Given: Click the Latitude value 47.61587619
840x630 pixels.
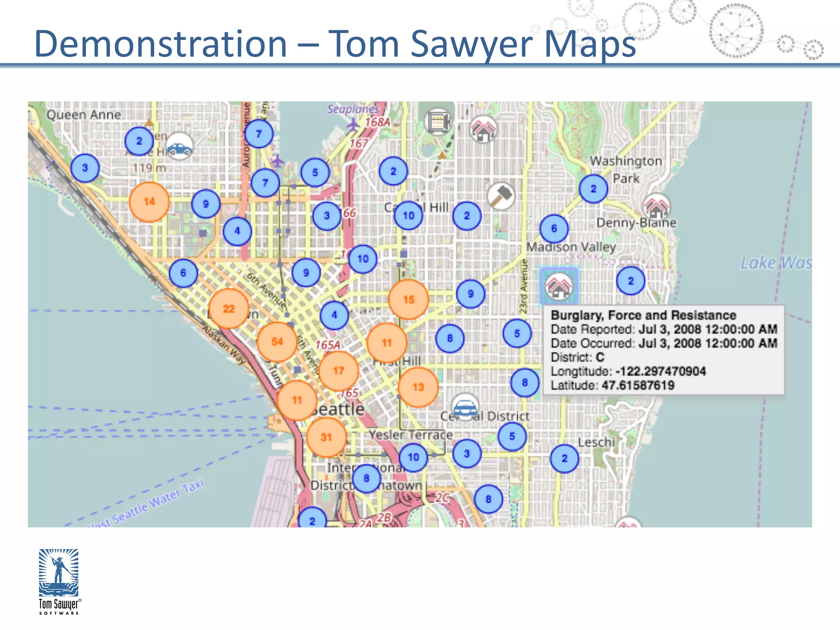Looking at the screenshot, I should tap(638, 385).
